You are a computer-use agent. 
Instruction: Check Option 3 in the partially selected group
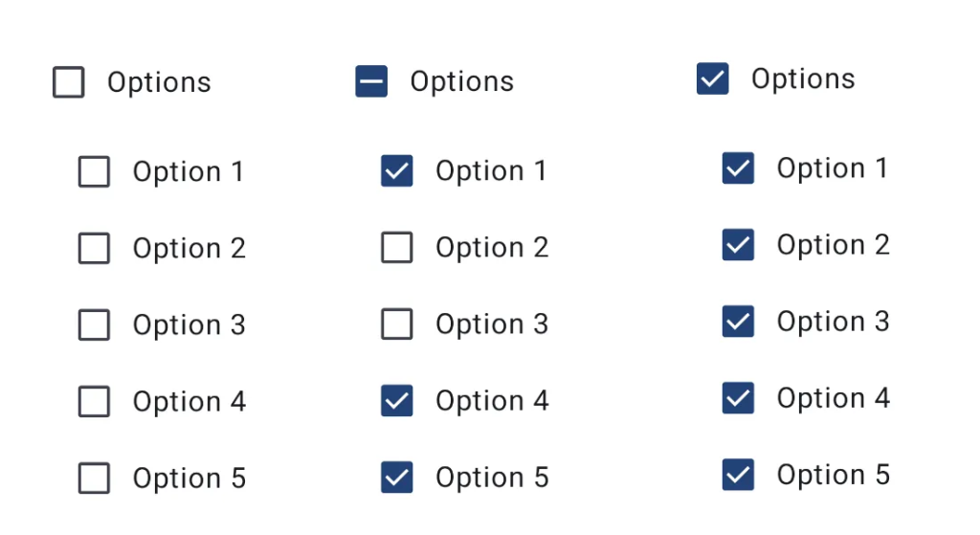tap(397, 324)
